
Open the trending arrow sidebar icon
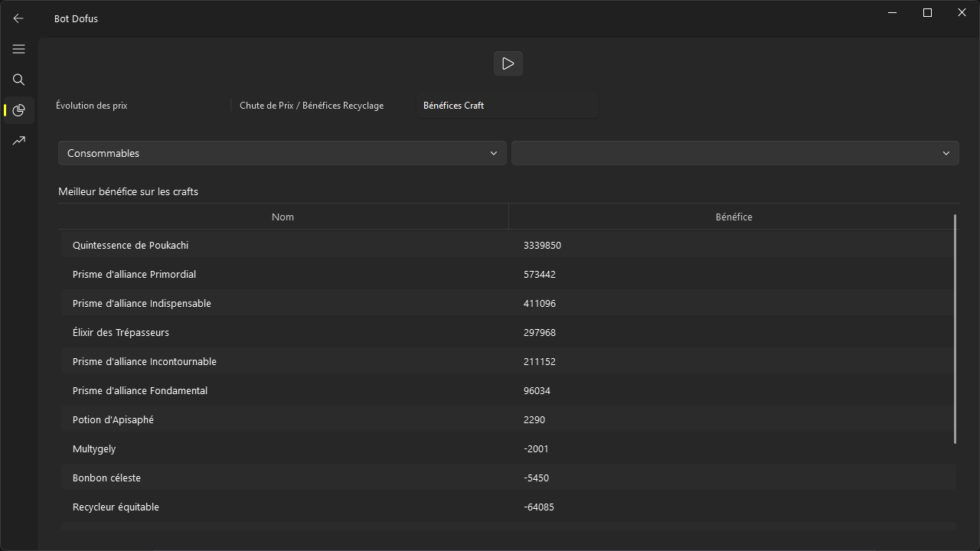[19, 141]
